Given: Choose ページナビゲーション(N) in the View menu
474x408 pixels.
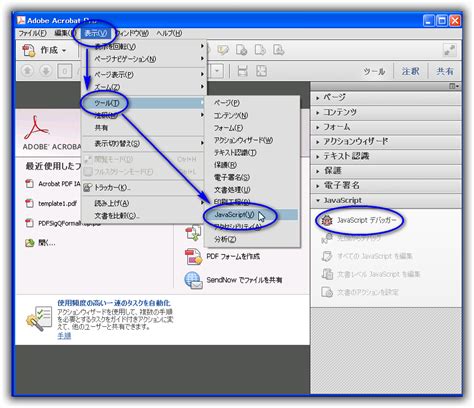Looking at the screenshot, I should [x=144, y=59].
